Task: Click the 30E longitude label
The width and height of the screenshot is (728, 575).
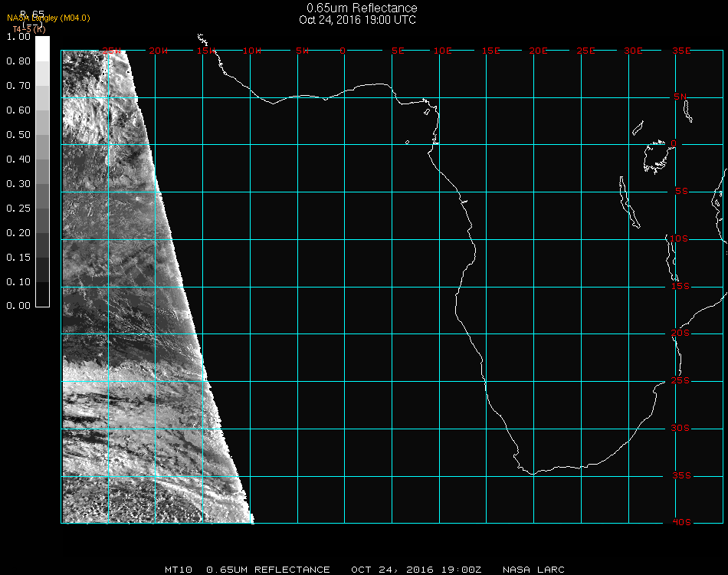Action: (633, 51)
